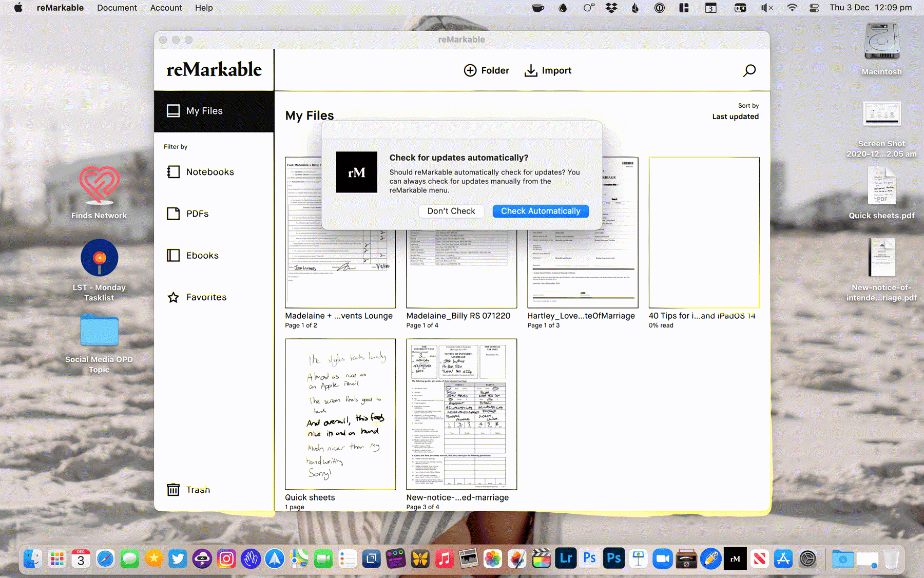Open New-notice-...ed-marriage document thumbnail
924x578 pixels.
tap(461, 414)
